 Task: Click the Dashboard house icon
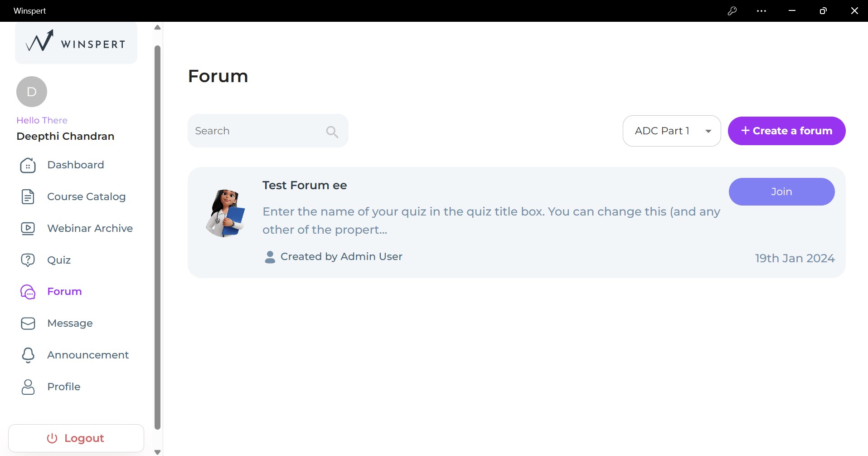pyautogui.click(x=28, y=165)
